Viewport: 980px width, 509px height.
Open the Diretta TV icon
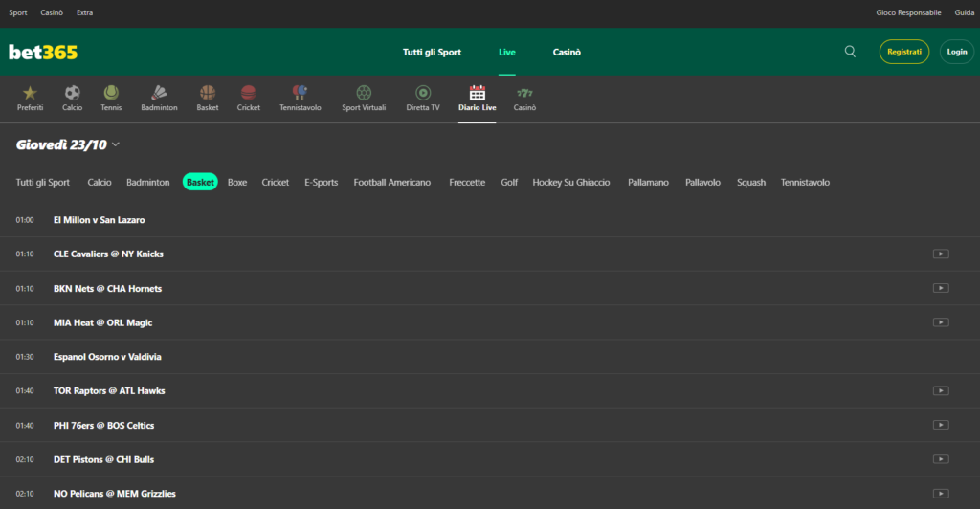423,94
